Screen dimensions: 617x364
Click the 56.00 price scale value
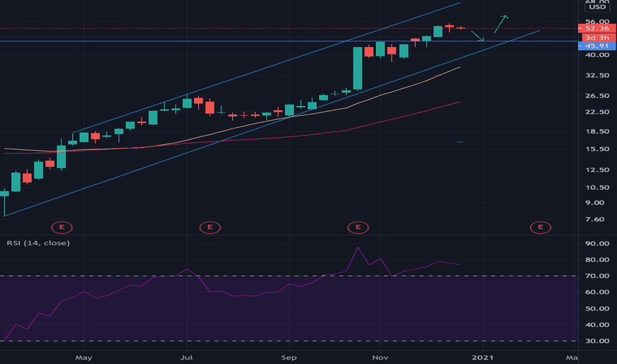597,21
